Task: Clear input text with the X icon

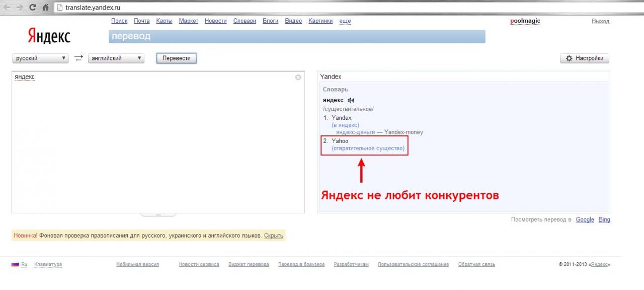Action: pos(298,77)
